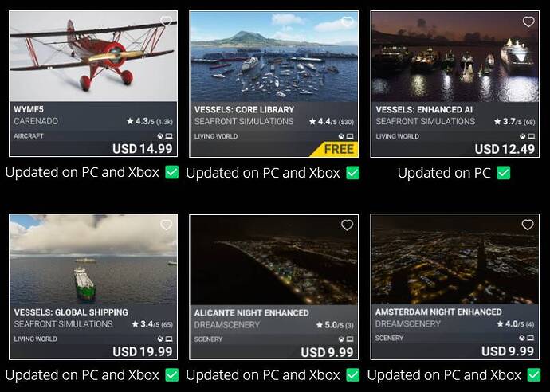
Task: Toggle green checkbox under Amsterdam Night Enhanced
Action: click(x=534, y=375)
